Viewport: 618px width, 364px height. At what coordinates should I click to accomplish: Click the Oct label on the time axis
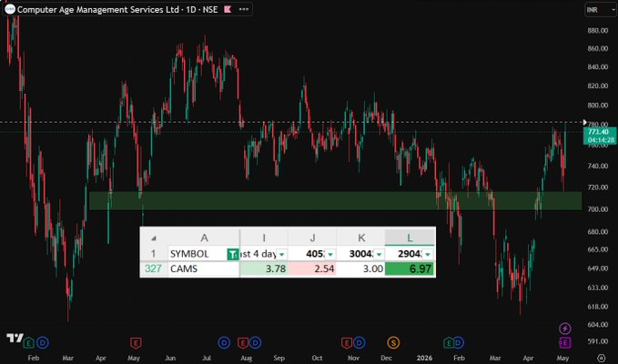coord(317,359)
